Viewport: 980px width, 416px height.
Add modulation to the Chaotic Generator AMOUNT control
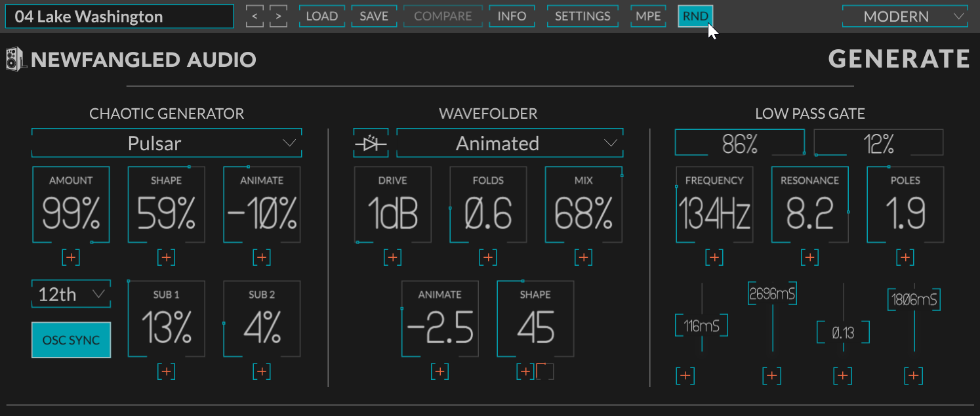(71, 258)
